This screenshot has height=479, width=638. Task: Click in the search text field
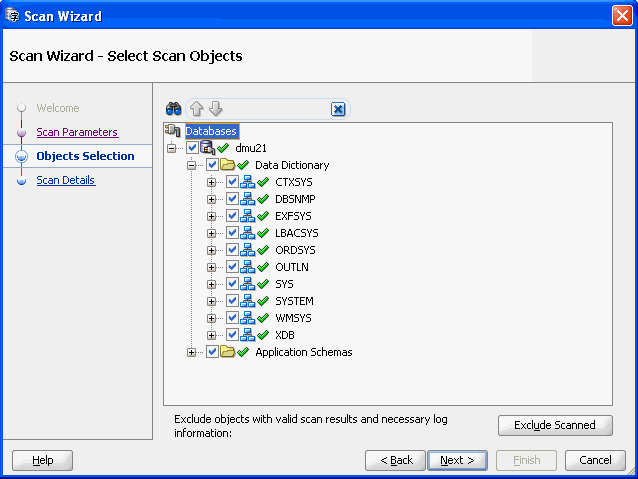(276, 109)
